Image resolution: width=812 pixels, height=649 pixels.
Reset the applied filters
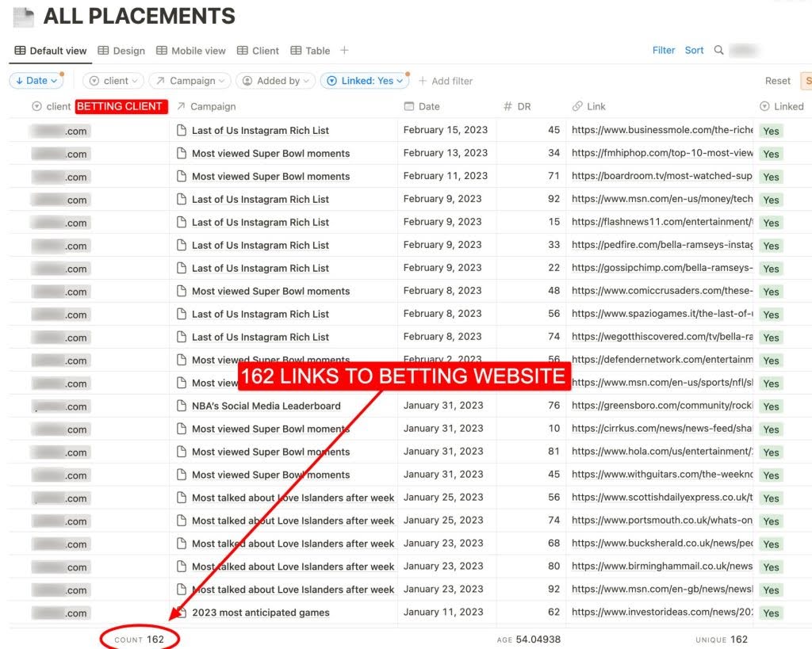[778, 81]
